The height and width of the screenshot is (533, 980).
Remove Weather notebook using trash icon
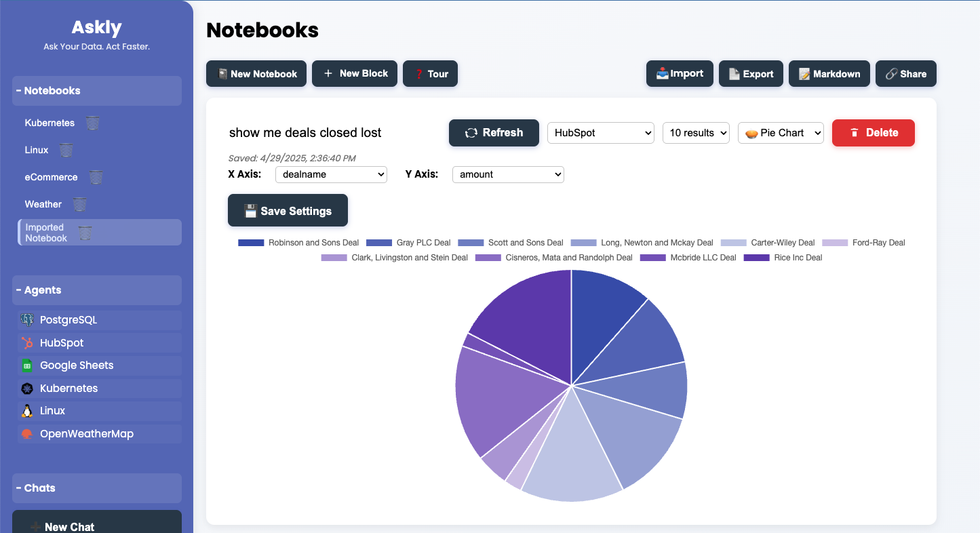tap(80, 204)
